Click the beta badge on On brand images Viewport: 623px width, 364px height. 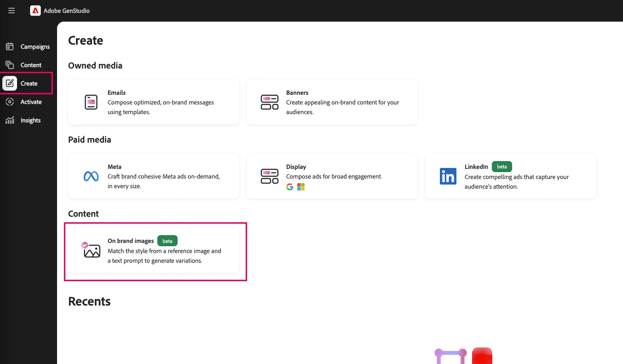click(167, 241)
